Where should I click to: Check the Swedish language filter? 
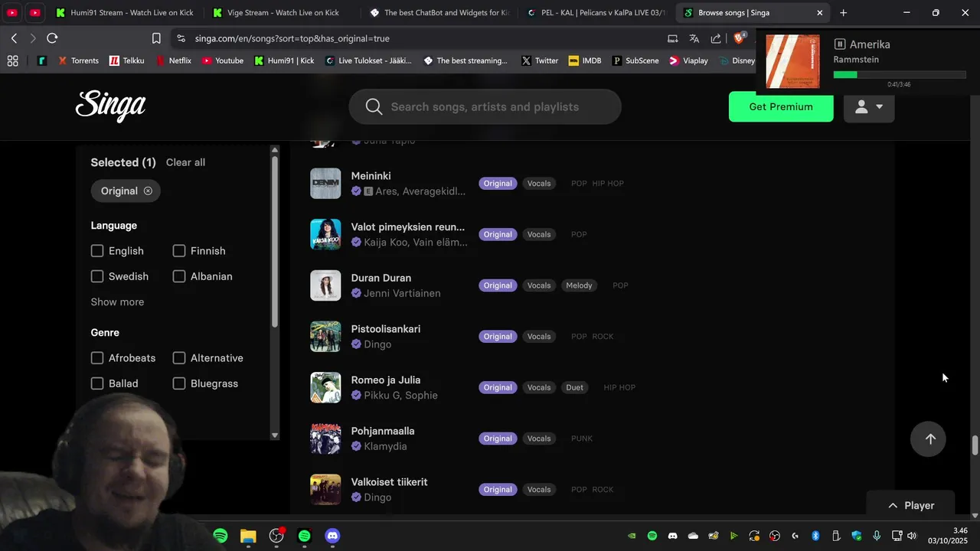[x=97, y=276]
